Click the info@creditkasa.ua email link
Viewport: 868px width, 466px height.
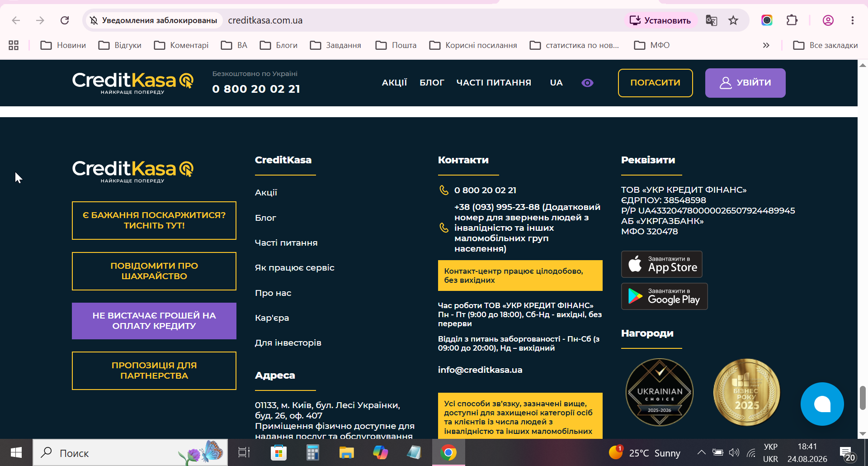(480, 370)
